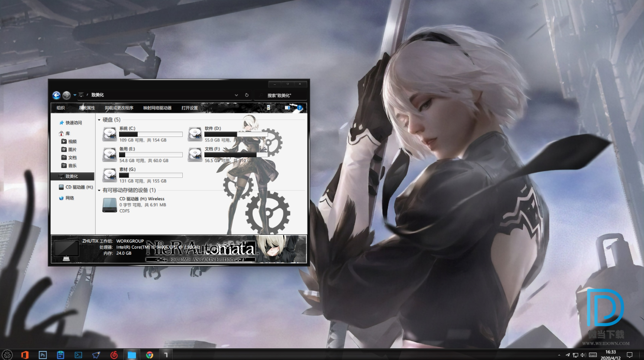Select 库 in the navigation pane
The height and width of the screenshot is (360, 644).
click(65, 133)
